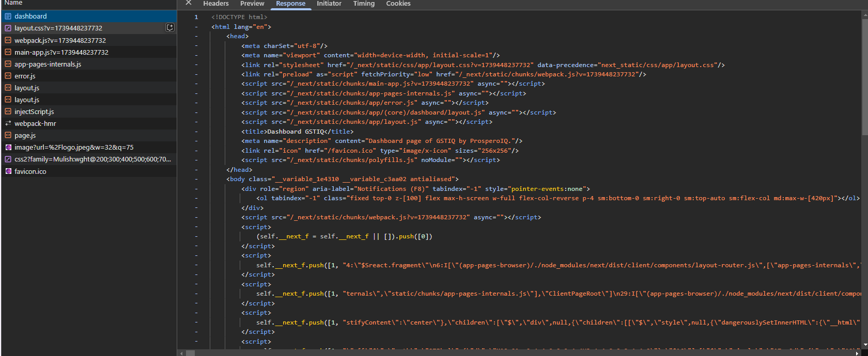Click the scroll-up arrow of response scrollbar
The width and height of the screenshot is (868, 356).
(865, 14)
